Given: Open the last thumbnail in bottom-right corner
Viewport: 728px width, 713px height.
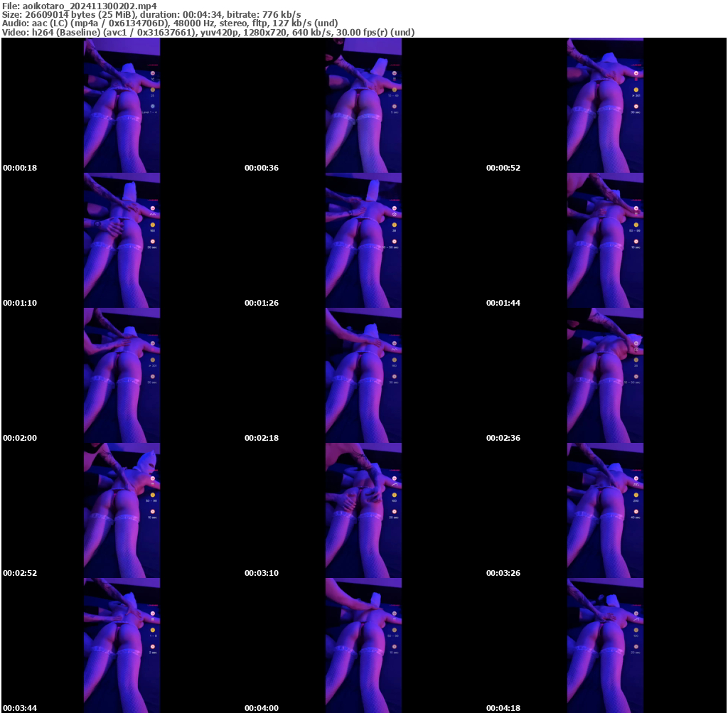Looking at the screenshot, I should pyautogui.click(x=605, y=645).
